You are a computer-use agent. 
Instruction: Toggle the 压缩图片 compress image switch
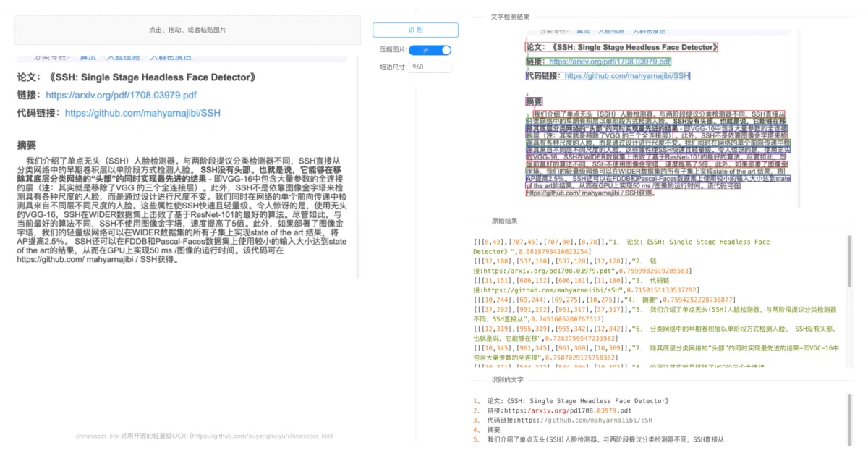(430, 50)
